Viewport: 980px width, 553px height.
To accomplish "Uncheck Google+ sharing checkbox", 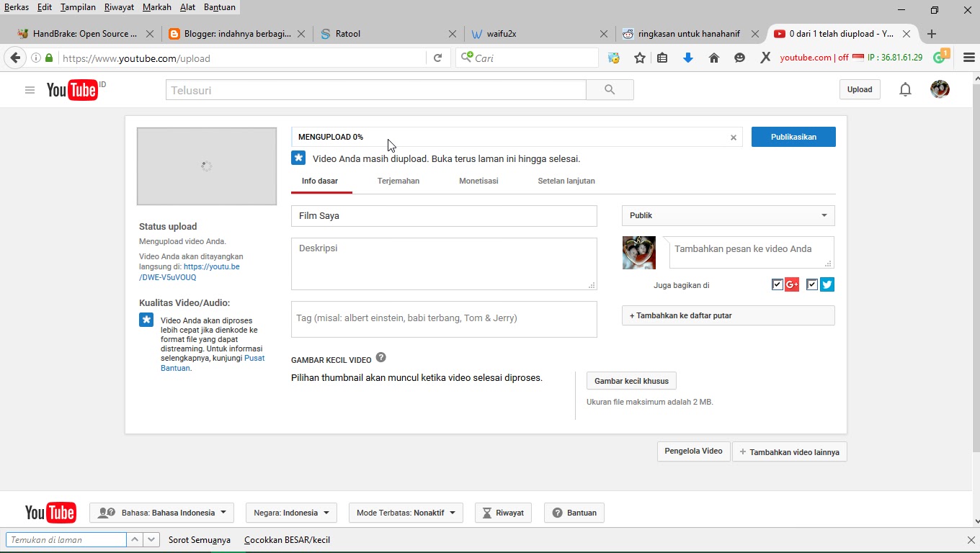I will [777, 284].
